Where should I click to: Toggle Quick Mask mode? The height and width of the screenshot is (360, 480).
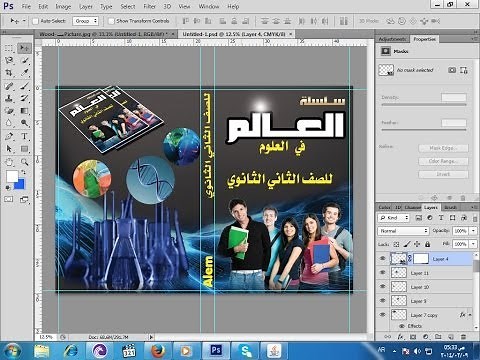(x=9, y=199)
